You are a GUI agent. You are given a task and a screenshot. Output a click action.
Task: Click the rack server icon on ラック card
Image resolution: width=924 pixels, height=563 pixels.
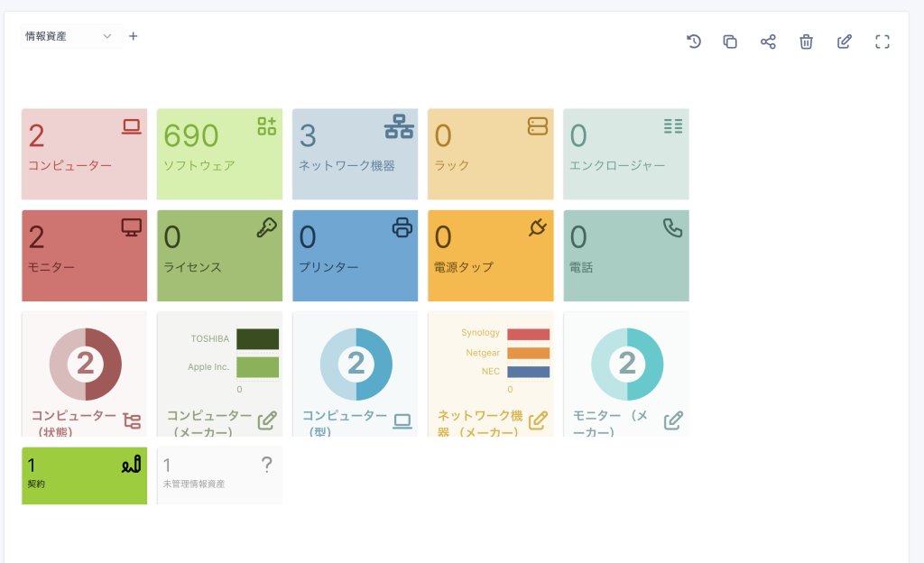click(x=538, y=127)
